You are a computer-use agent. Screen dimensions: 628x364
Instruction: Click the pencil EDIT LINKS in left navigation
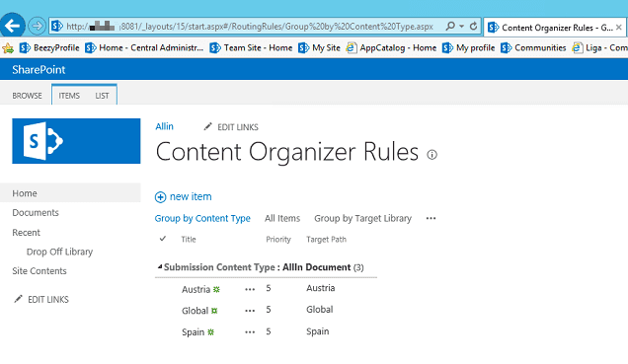(x=40, y=299)
